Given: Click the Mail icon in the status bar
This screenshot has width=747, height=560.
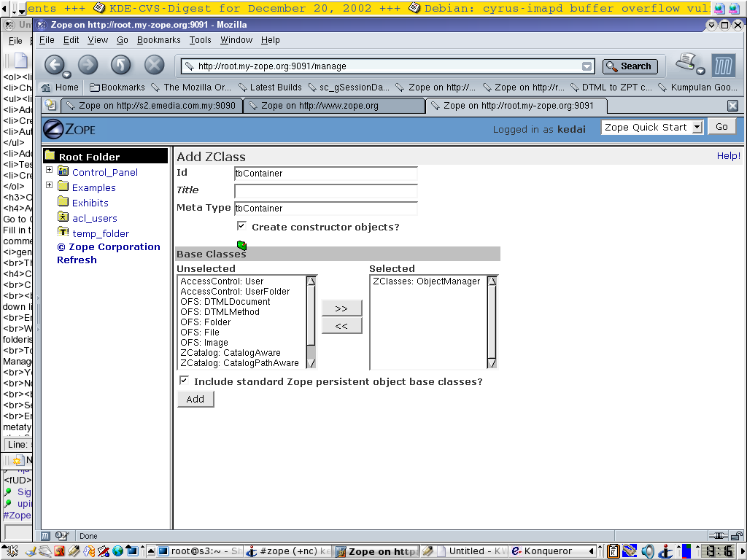Looking at the screenshot, I should pyautogui.click(x=62, y=536).
